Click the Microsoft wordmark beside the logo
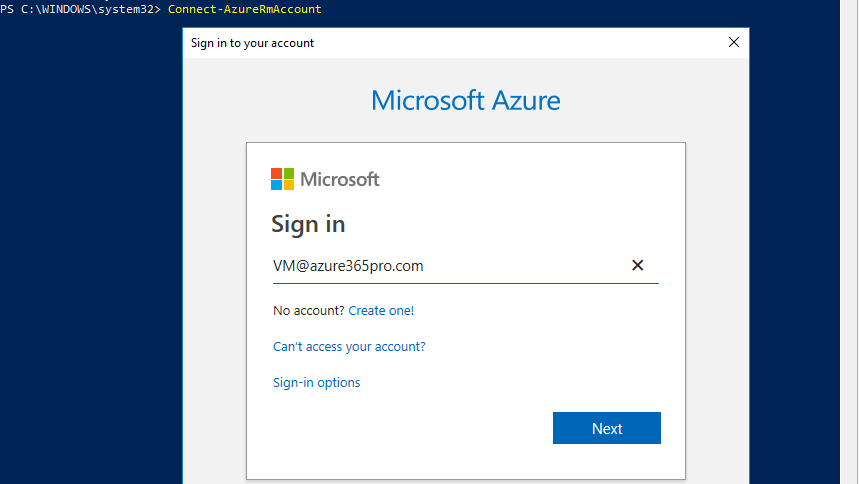859x484 pixels. click(x=340, y=179)
